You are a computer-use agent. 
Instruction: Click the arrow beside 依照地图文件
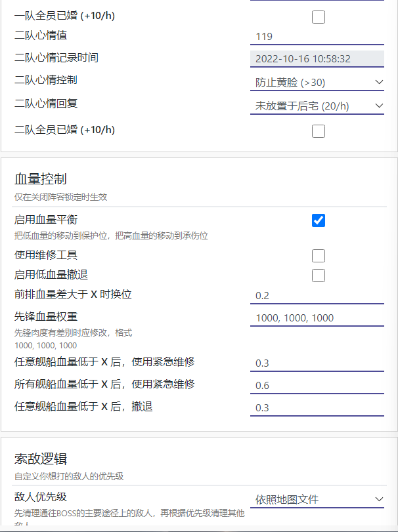coord(379,499)
